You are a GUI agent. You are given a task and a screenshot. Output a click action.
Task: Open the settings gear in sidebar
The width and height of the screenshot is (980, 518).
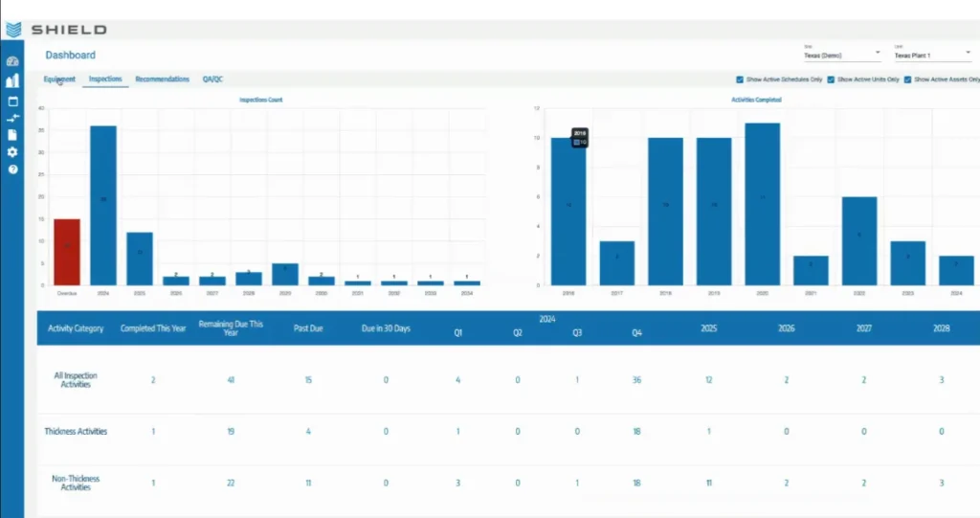[x=12, y=152]
